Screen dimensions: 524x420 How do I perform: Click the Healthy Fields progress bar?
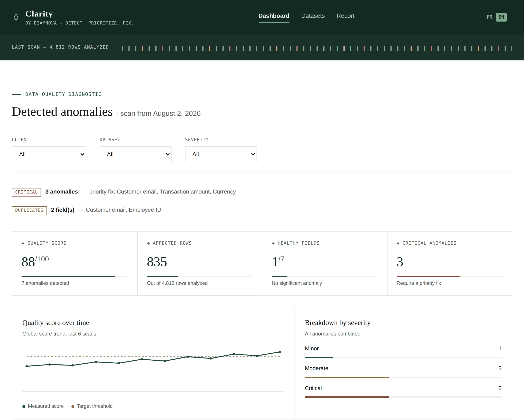click(x=325, y=276)
